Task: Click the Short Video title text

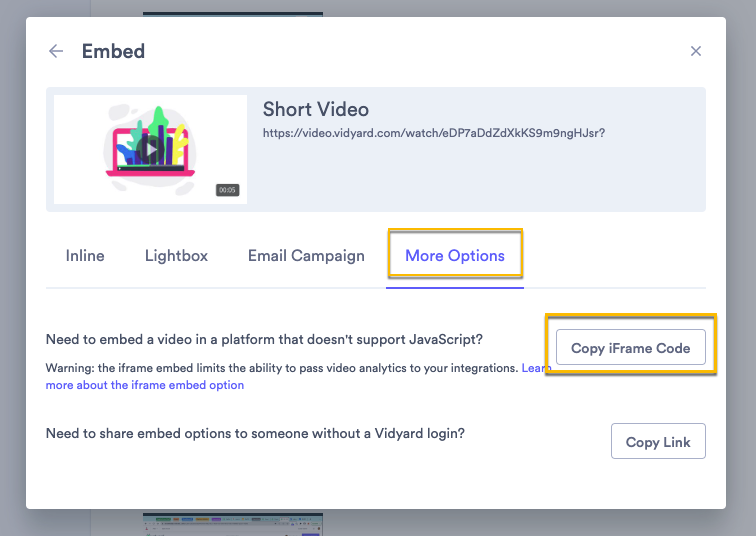Action: 316,109
